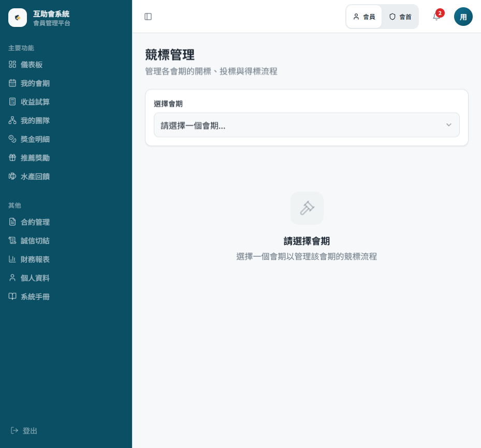The width and height of the screenshot is (481, 448).
Task: Open 個人資料 settings
Action: click(x=66, y=278)
